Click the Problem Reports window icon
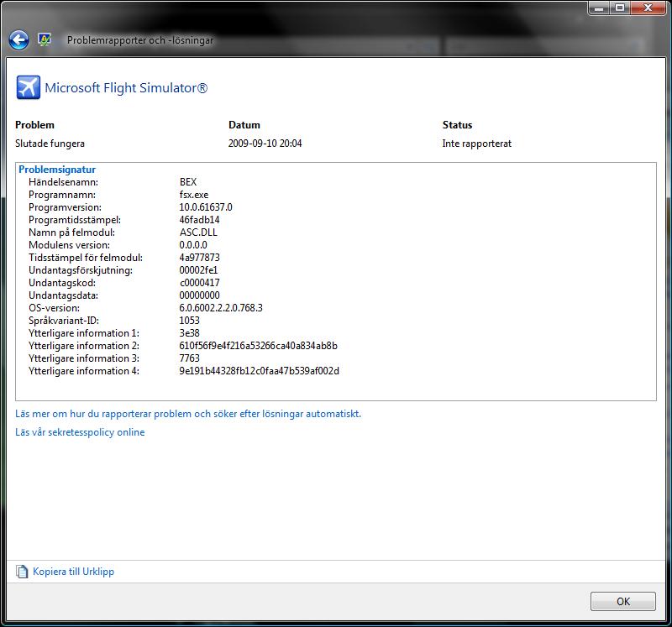The width and height of the screenshot is (672, 627). pyautogui.click(x=45, y=39)
